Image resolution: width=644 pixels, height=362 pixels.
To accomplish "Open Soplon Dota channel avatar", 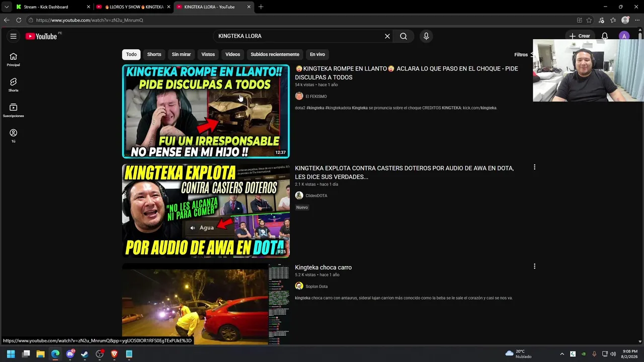I will (x=299, y=286).
